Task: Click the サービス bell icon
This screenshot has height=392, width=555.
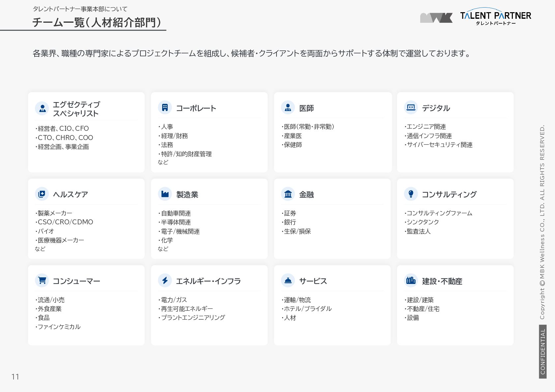Action: 288,281
